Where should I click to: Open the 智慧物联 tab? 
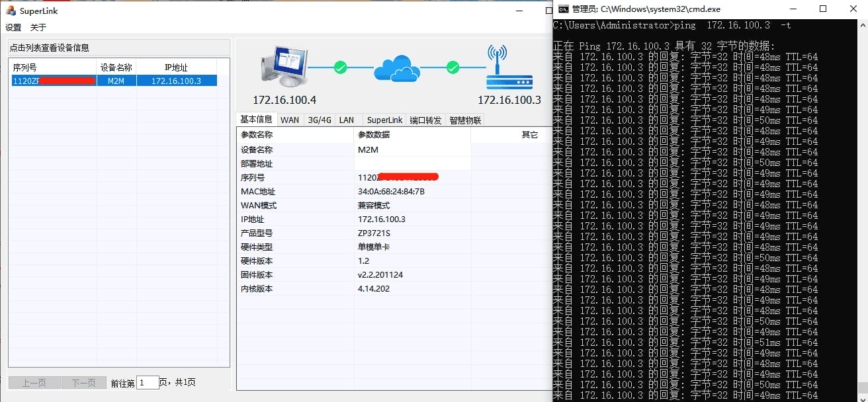click(x=465, y=120)
